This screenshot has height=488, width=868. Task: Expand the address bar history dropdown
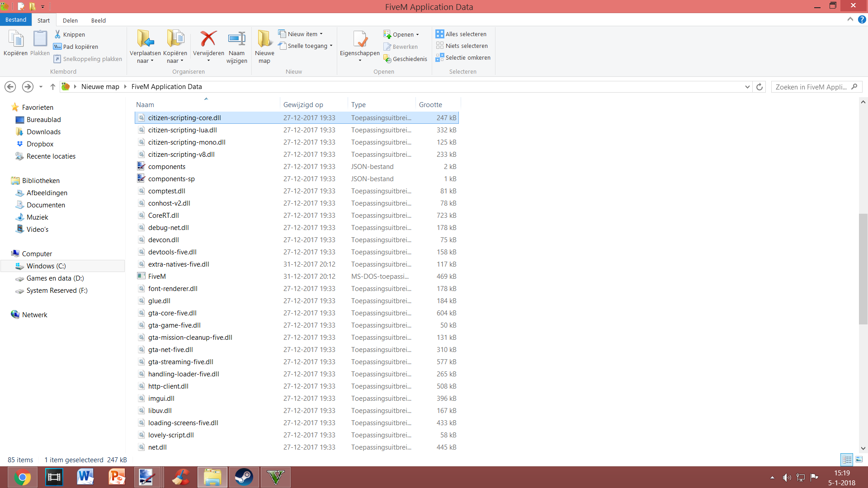[x=747, y=87]
